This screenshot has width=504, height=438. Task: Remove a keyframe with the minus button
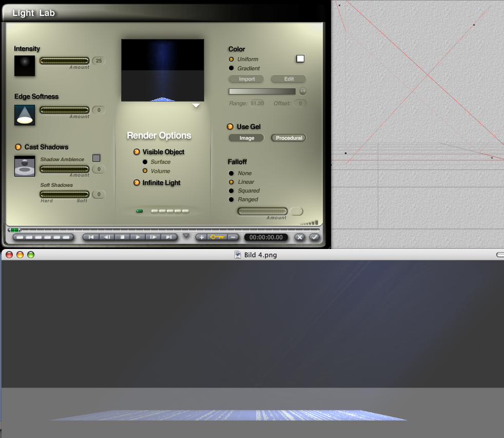click(x=233, y=237)
